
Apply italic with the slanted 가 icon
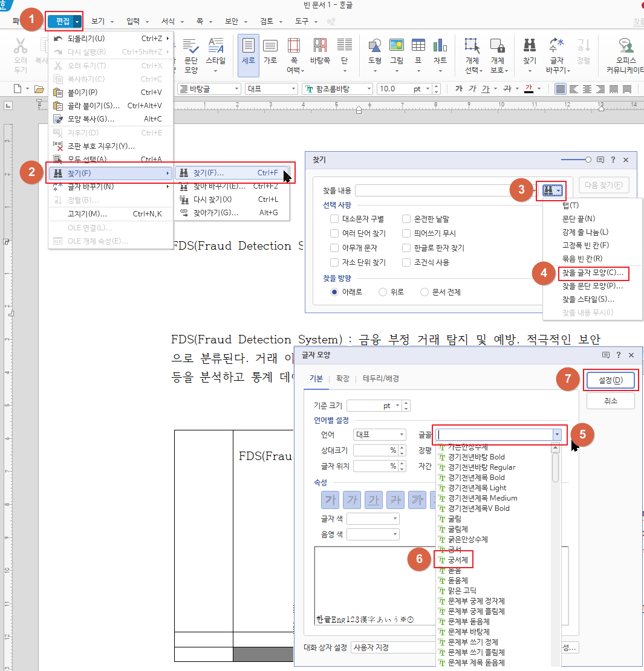click(x=472, y=89)
